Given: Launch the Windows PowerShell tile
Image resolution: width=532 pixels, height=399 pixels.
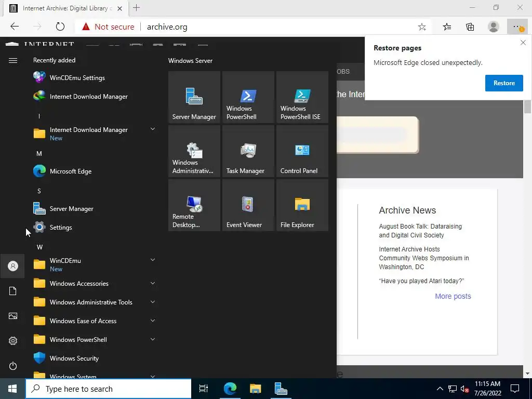Looking at the screenshot, I should tap(248, 97).
